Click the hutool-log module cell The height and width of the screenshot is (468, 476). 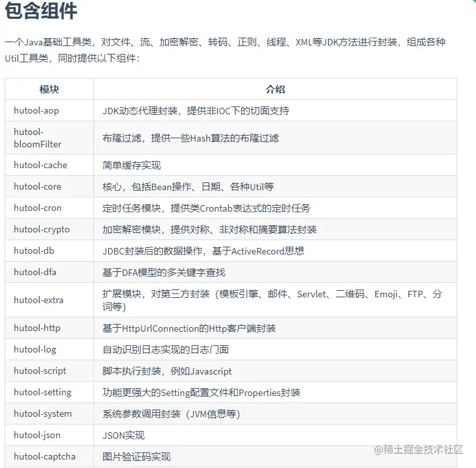(x=49, y=349)
